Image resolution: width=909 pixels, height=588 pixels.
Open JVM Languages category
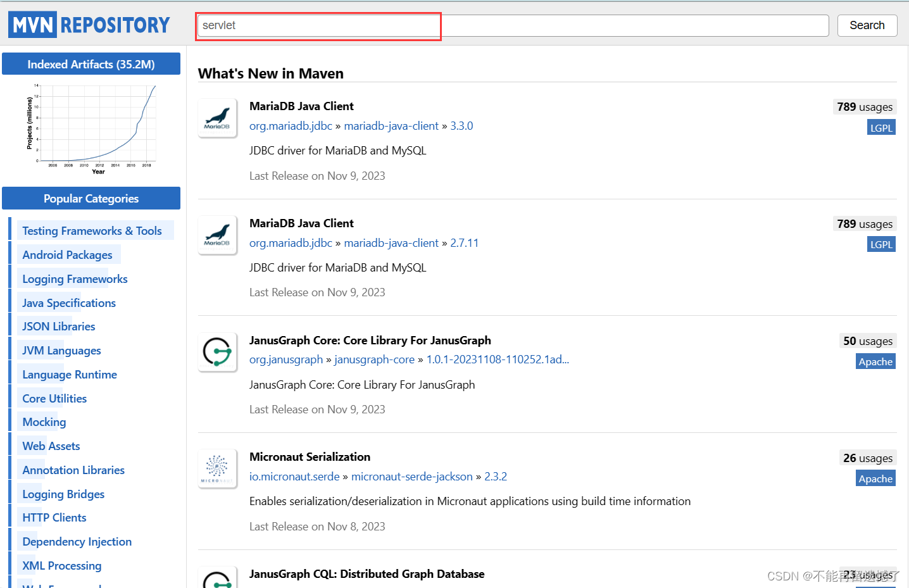61,351
